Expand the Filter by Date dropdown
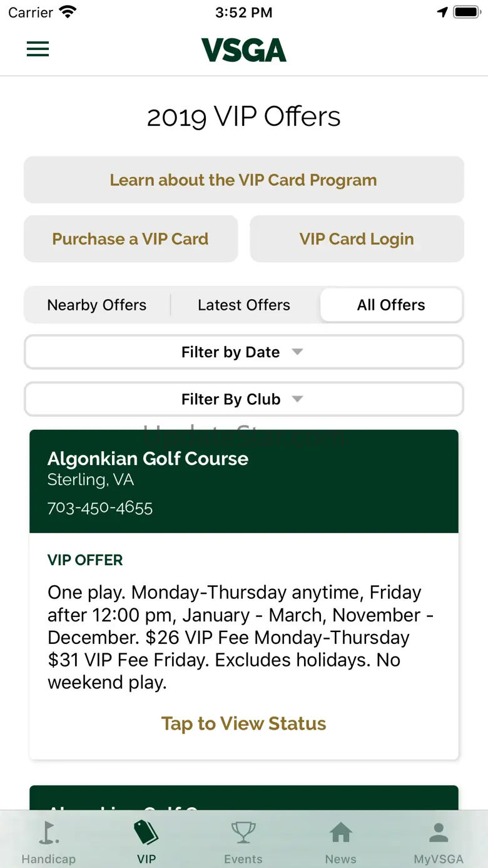 (x=244, y=352)
